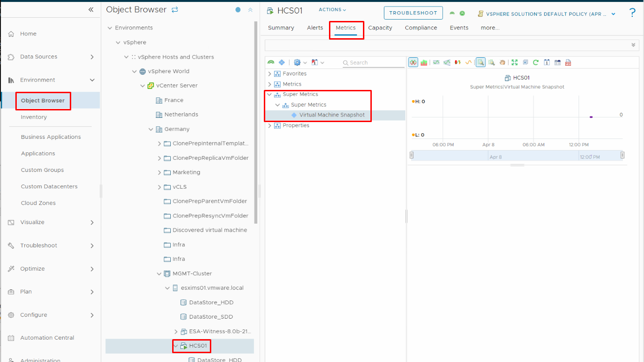Collapse the Germany datacenter node
The height and width of the screenshot is (362, 644).
coord(151,129)
